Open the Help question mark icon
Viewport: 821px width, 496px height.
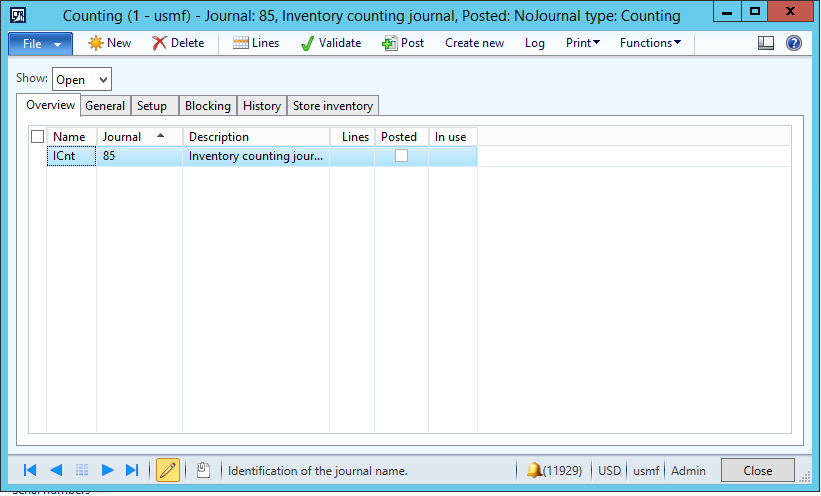tap(794, 43)
